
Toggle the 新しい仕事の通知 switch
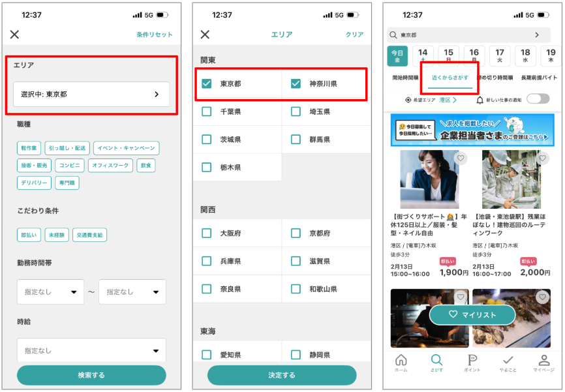point(538,98)
